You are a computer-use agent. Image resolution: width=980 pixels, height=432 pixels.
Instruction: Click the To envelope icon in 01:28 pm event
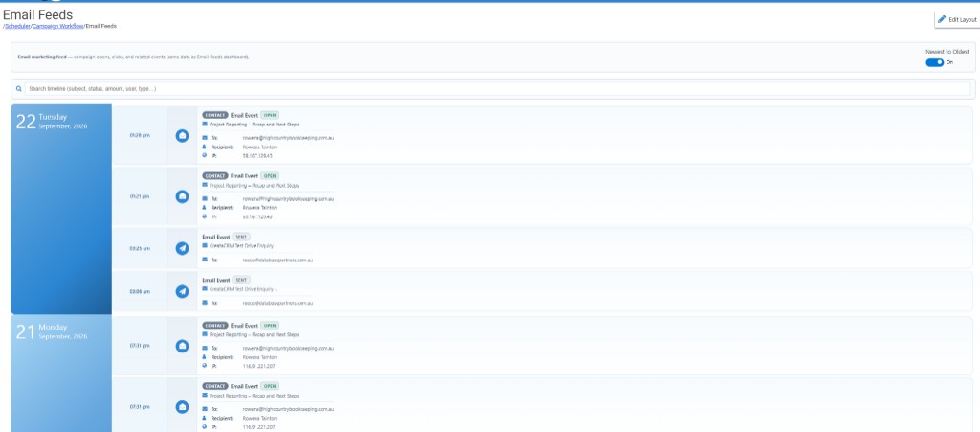[205, 138]
